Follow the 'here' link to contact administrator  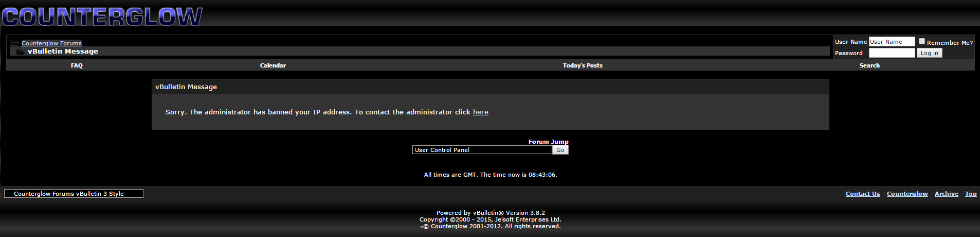[480, 112]
